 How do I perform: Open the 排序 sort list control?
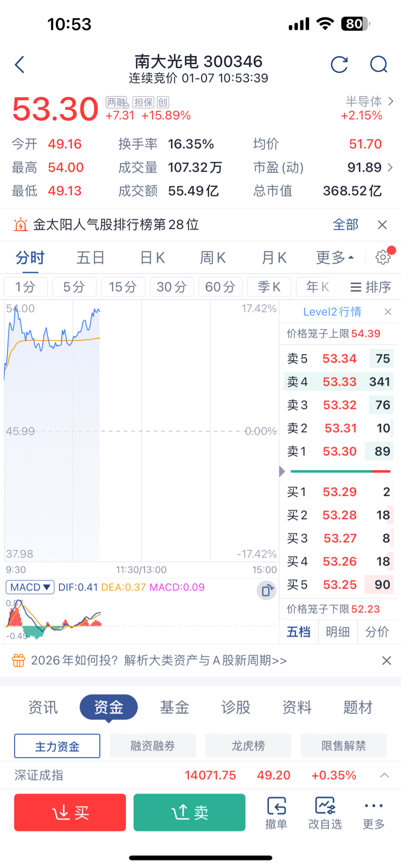tap(371, 287)
